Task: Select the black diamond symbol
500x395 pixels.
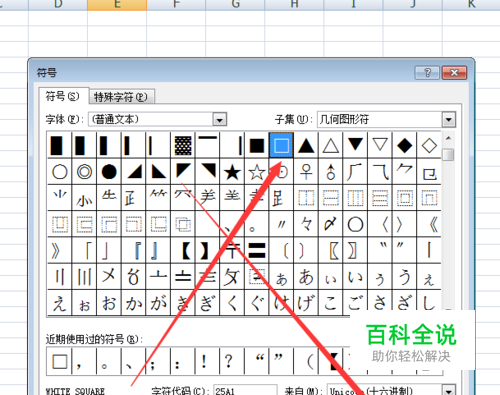Action: pos(405,146)
